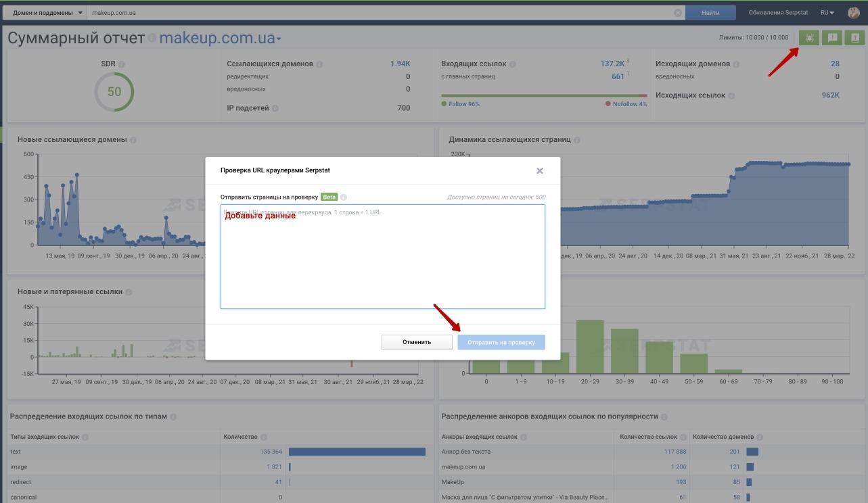Click the Beta badge in dialog

(329, 197)
